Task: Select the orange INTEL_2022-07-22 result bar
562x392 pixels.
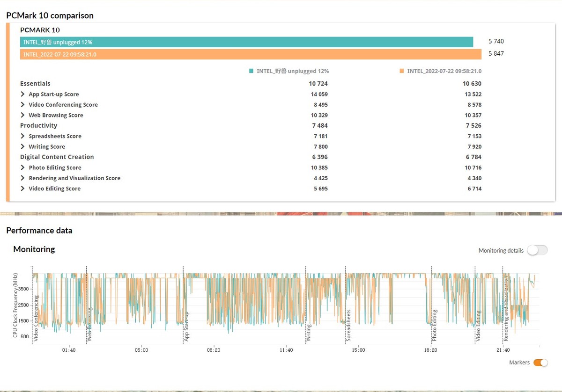Action: (251, 54)
